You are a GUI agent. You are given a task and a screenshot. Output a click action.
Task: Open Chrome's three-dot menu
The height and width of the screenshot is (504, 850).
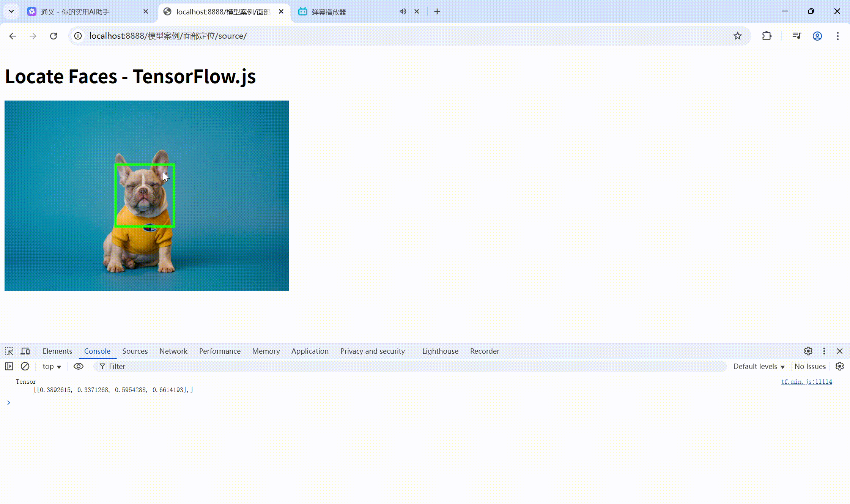[x=838, y=36]
